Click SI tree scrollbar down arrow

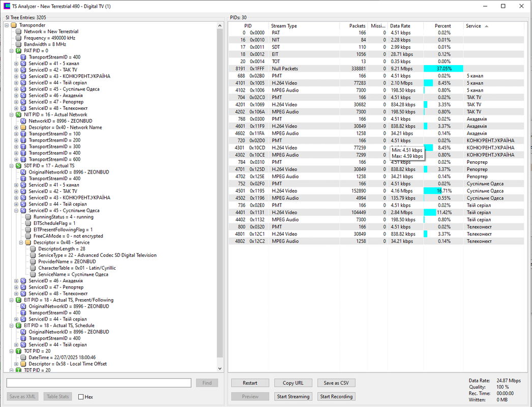tap(220, 369)
